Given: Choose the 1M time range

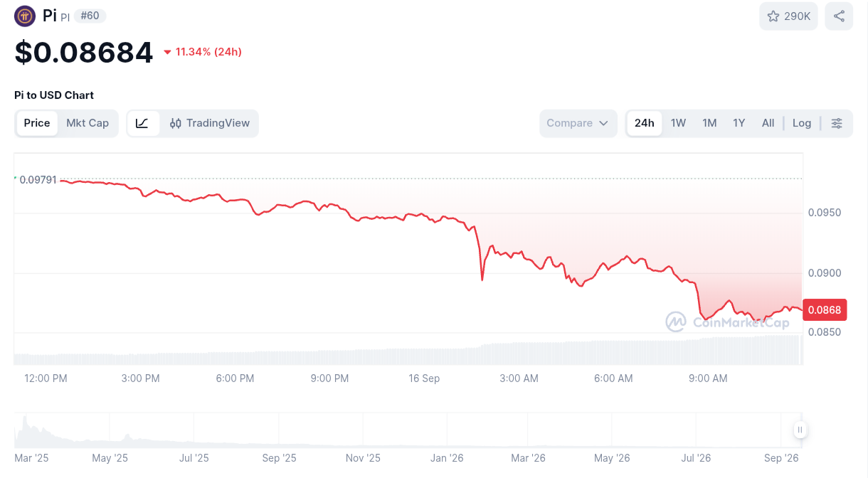Looking at the screenshot, I should pyautogui.click(x=709, y=123).
